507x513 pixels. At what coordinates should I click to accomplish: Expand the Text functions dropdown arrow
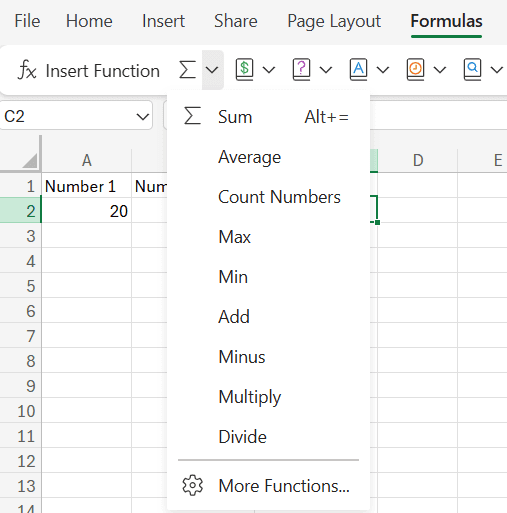point(383,70)
